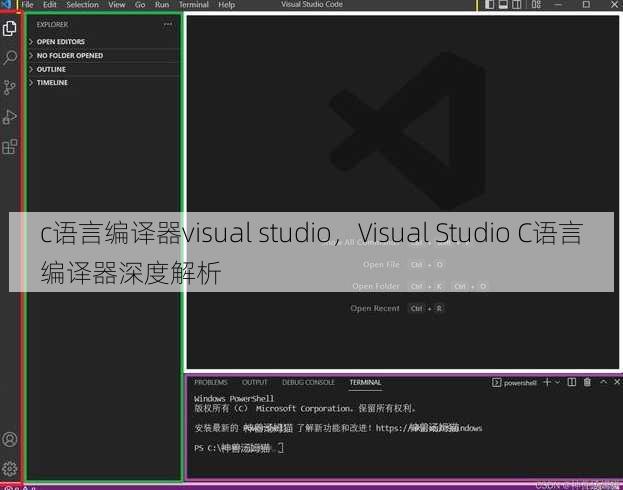Open the View menu
Screen dimensions: 623x490
click(x=117, y=5)
